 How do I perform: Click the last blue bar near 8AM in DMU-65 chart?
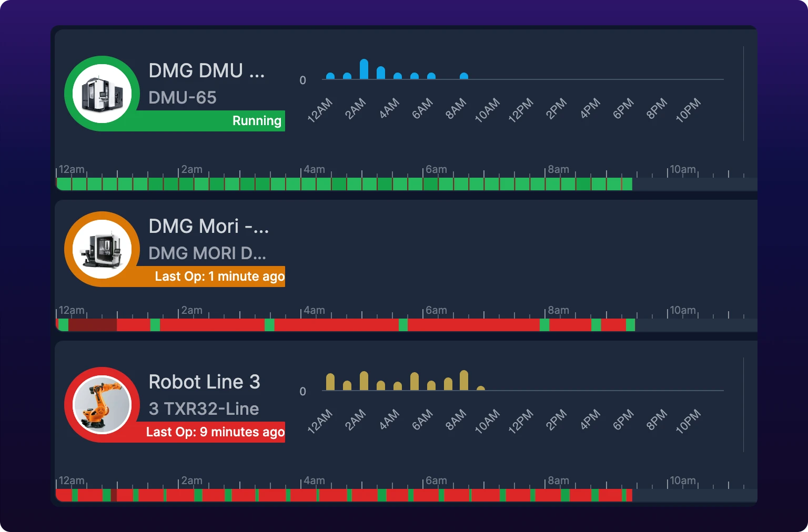(x=464, y=76)
